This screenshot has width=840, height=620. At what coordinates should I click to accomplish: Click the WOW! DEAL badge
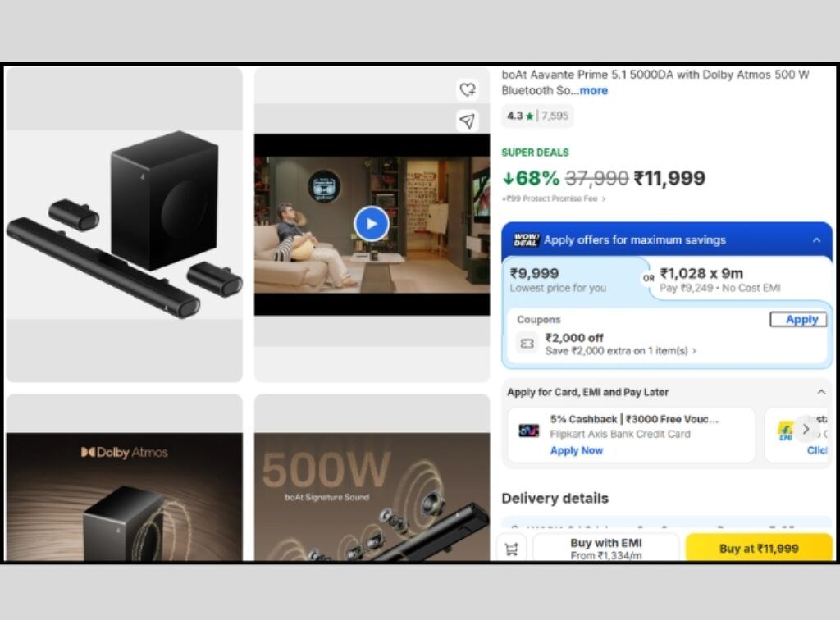(526, 239)
